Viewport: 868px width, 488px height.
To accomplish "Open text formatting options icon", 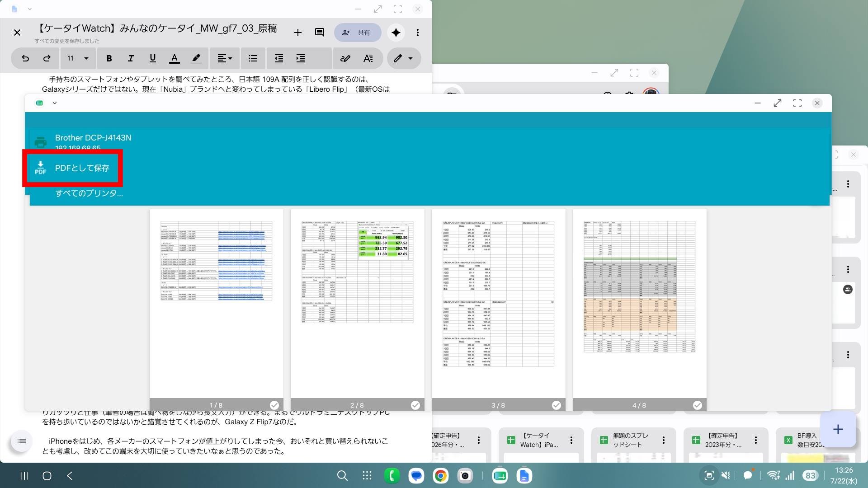I will tap(368, 58).
